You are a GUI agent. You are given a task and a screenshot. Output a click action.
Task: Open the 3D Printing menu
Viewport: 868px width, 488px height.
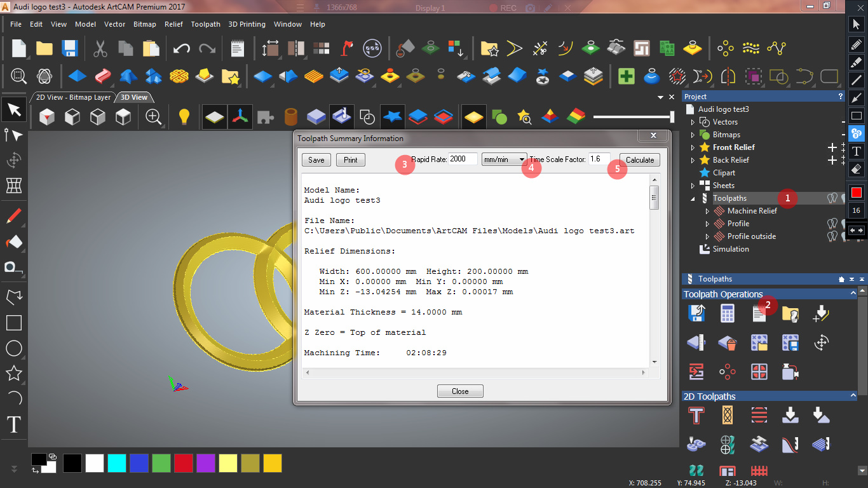click(x=247, y=24)
